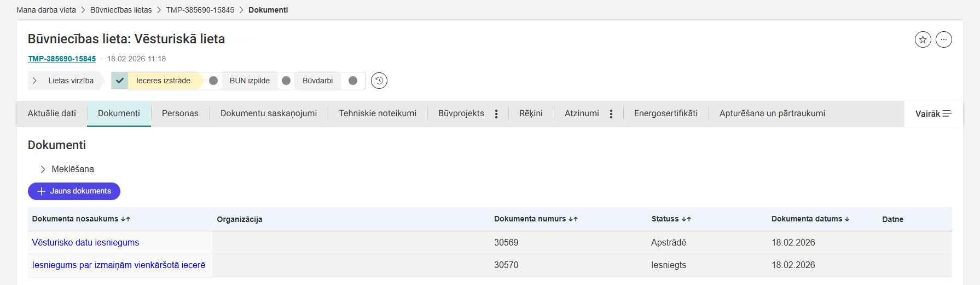
Task: Click the history clock icon
Action: 379,81
